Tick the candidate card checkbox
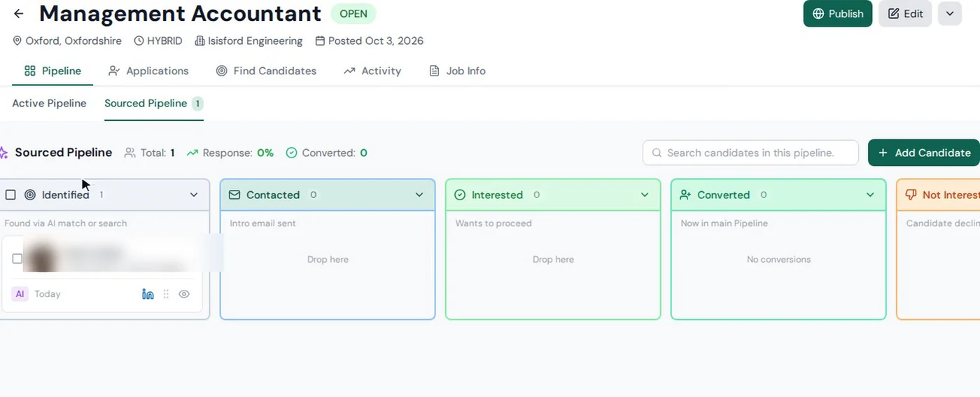 click(x=17, y=258)
